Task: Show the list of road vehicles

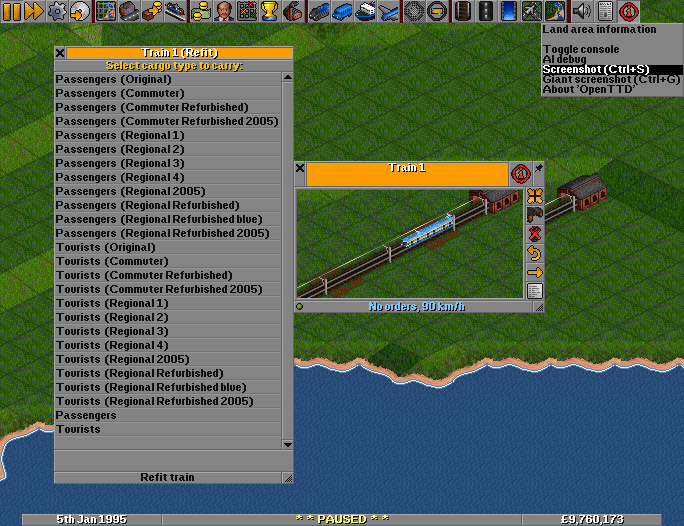Action: click(x=342, y=11)
